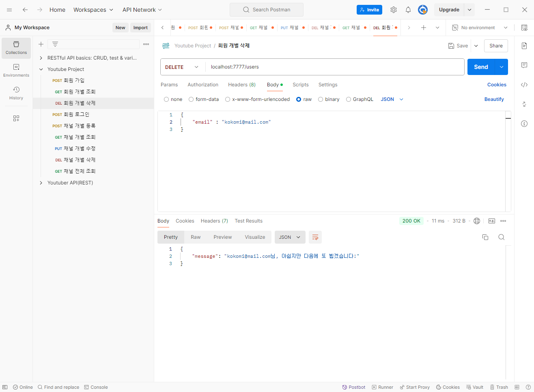
Task: Open the environment quick look icon
Action: [524, 28]
